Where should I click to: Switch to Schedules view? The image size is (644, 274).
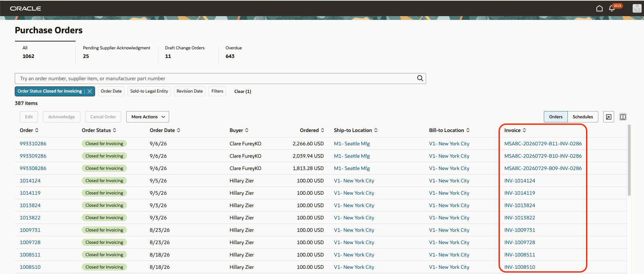pos(583,117)
